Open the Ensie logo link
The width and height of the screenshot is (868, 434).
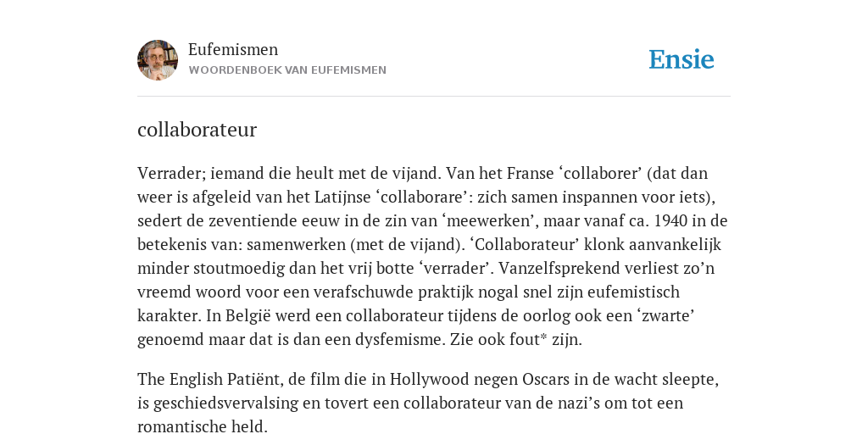click(x=682, y=59)
